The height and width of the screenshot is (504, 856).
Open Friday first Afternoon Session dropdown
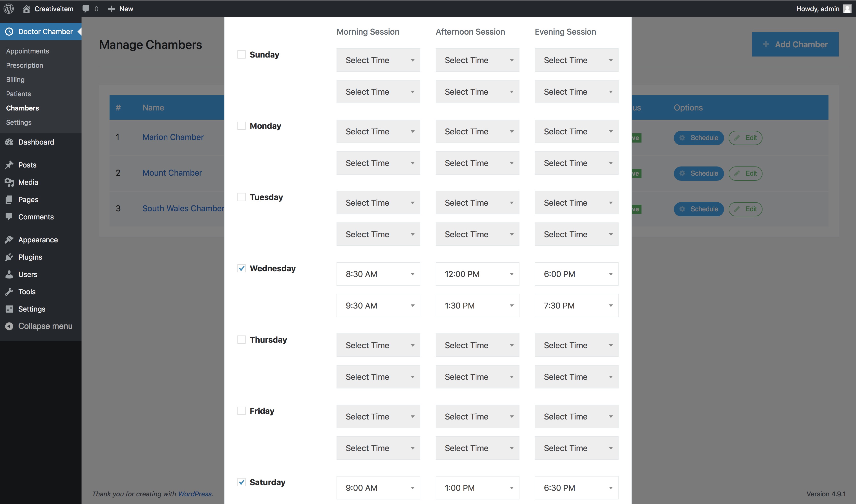point(477,416)
